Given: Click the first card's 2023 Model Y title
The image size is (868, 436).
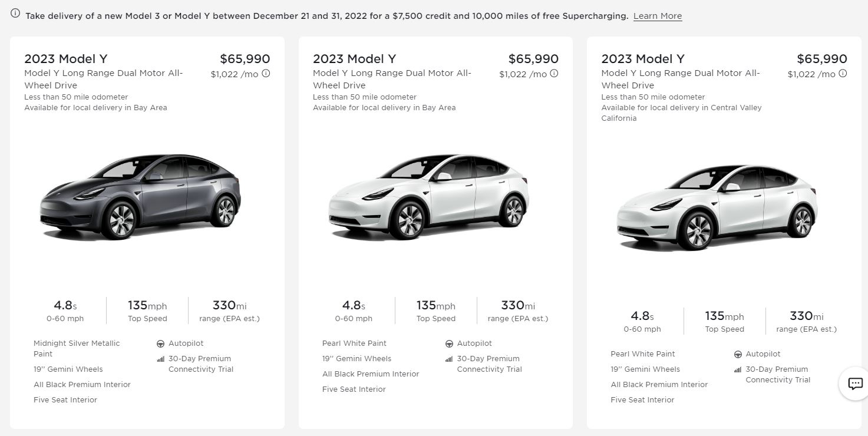Looking at the screenshot, I should pos(66,59).
